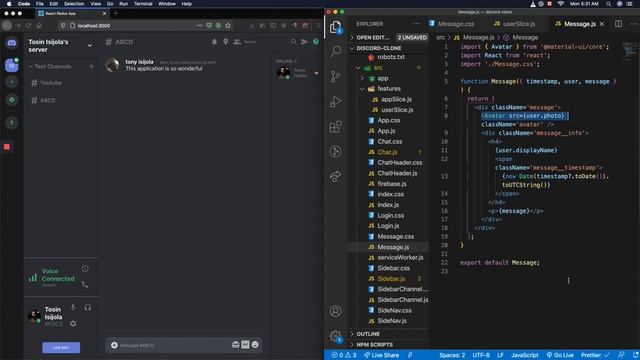
Task: Toggle microphone mute in user panel
Action: coord(73,307)
